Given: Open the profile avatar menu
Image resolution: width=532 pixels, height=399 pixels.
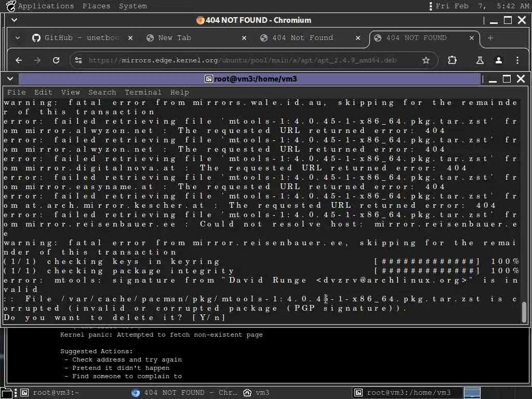Looking at the screenshot, I should click(498, 60).
